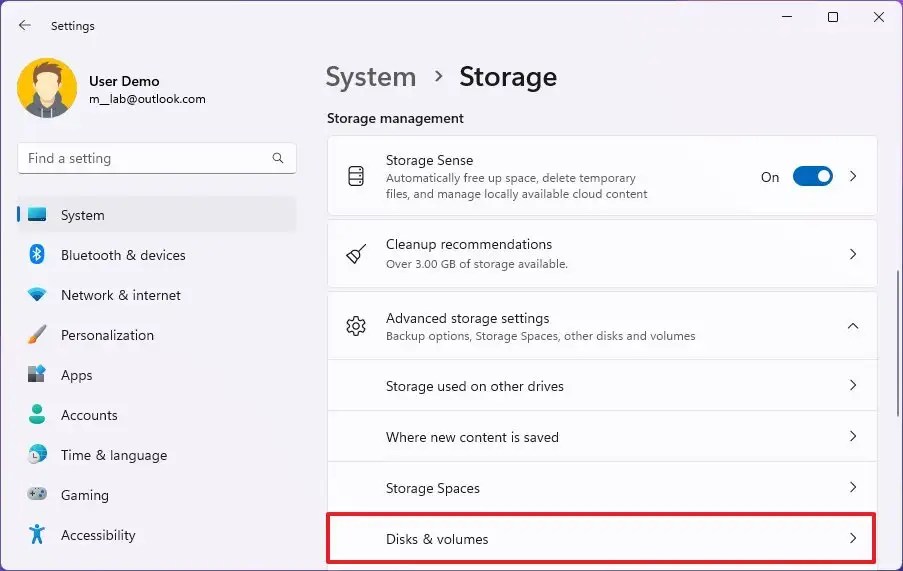
Task: Collapse Advanced storage settings section
Action: coord(853,326)
